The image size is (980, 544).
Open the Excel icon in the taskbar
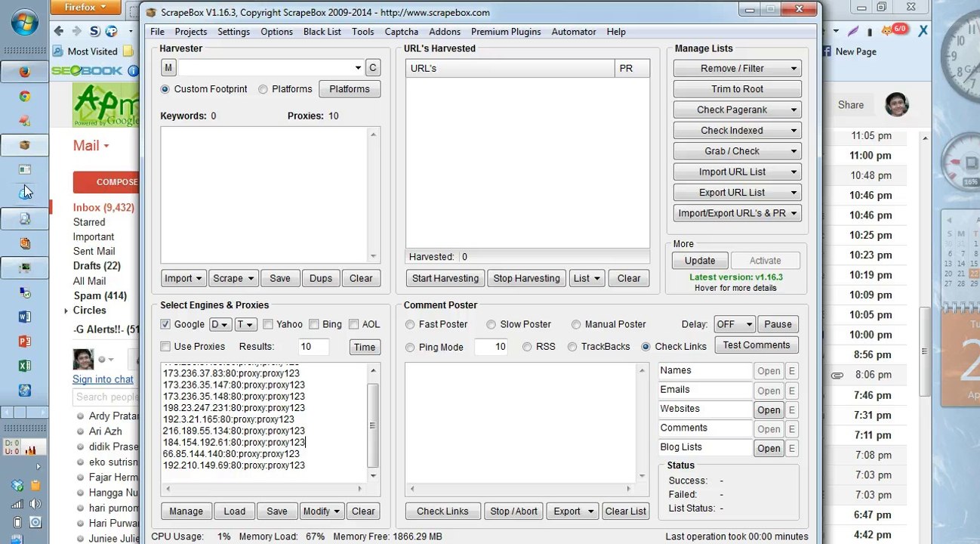(25, 366)
